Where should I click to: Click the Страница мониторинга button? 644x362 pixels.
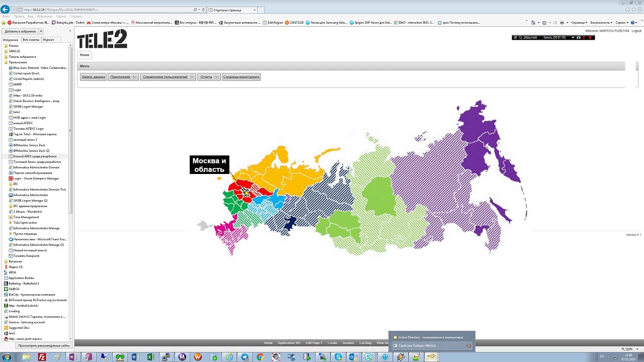point(242,77)
